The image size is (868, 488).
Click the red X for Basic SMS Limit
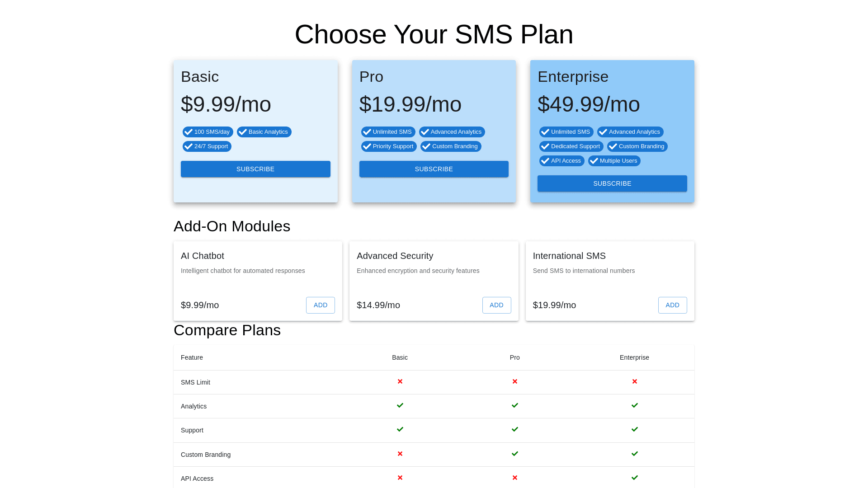(x=400, y=382)
